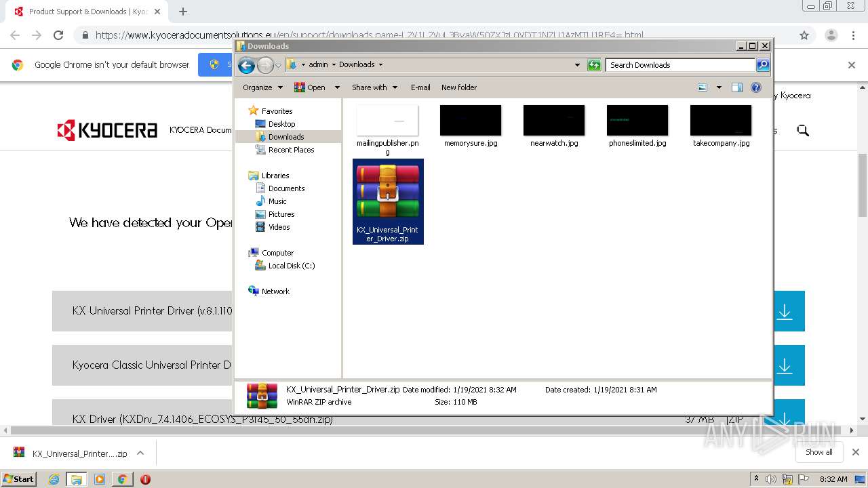Click Chrome's forward navigation arrow
The image size is (868, 488).
point(37,35)
